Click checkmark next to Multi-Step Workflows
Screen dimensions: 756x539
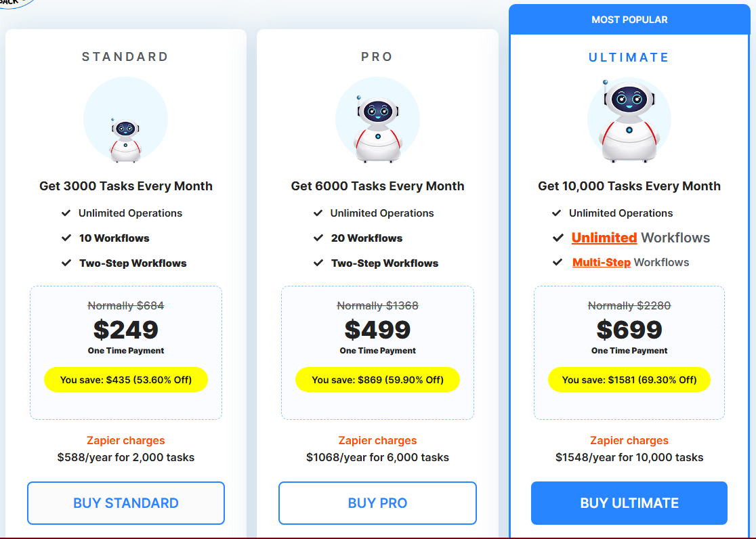tap(558, 262)
